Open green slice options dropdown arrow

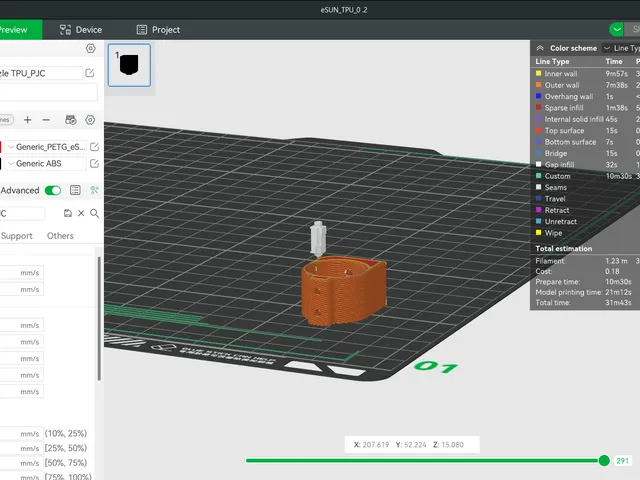617,29
